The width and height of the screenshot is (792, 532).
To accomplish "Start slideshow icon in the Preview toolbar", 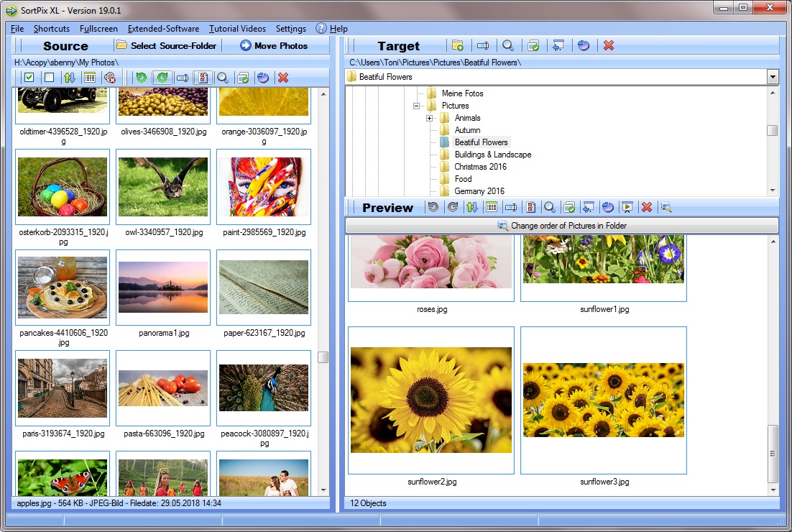I will (x=627, y=207).
